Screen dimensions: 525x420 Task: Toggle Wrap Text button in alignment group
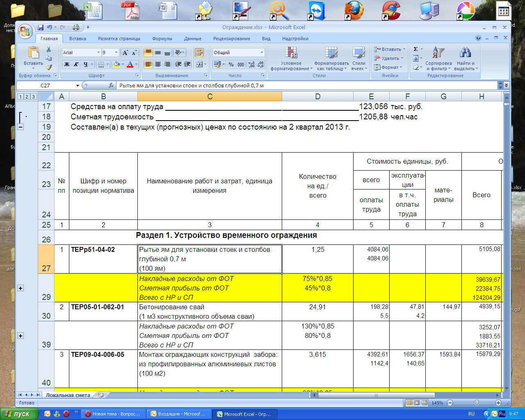tap(199, 52)
